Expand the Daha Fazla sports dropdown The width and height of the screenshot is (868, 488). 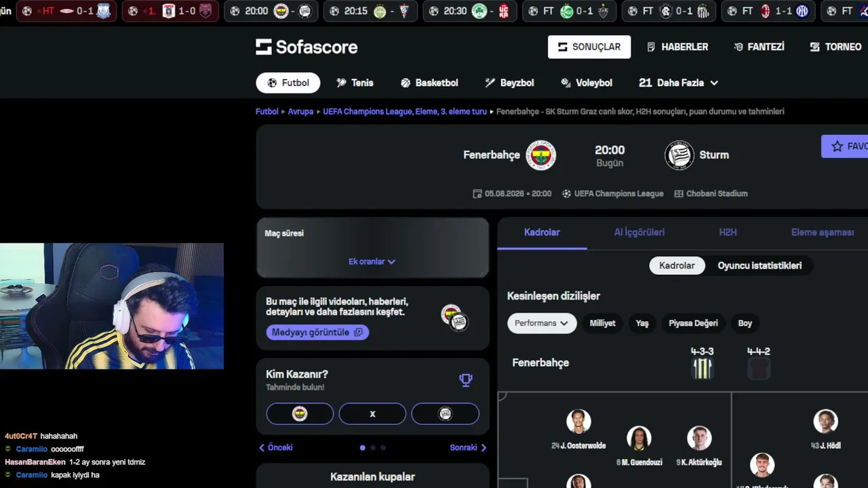678,83
